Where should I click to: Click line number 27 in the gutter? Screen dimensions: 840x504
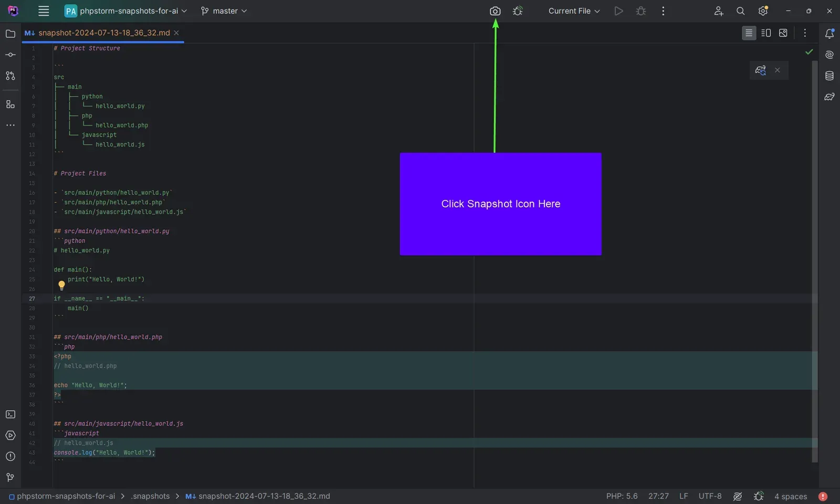[x=32, y=299]
